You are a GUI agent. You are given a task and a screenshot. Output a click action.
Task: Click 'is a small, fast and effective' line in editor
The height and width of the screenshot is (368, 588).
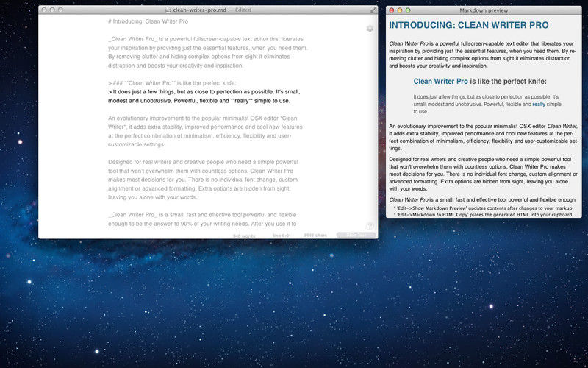click(202, 219)
